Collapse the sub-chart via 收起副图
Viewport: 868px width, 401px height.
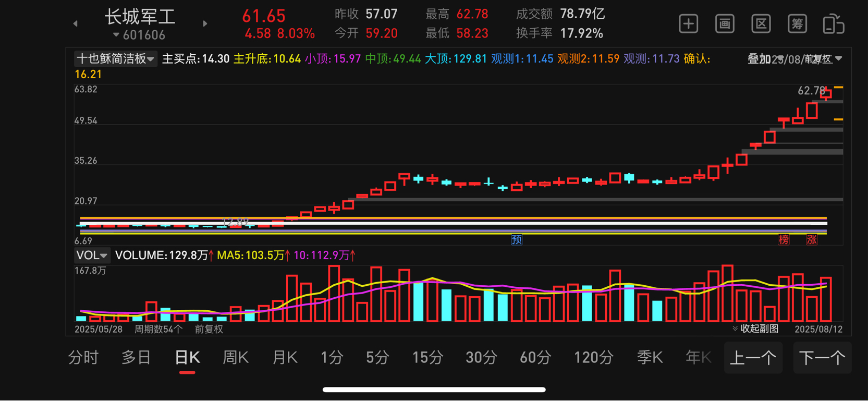(755, 329)
